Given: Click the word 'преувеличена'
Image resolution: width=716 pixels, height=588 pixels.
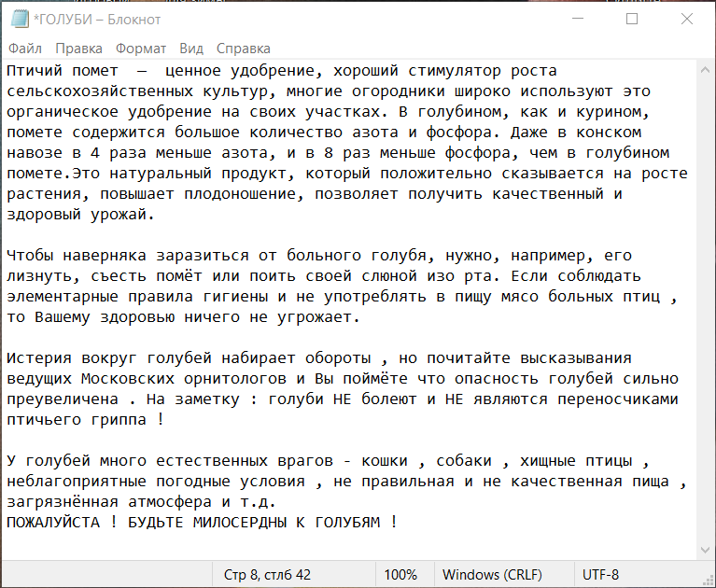Looking at the screenshot, I should coord(63,399).
